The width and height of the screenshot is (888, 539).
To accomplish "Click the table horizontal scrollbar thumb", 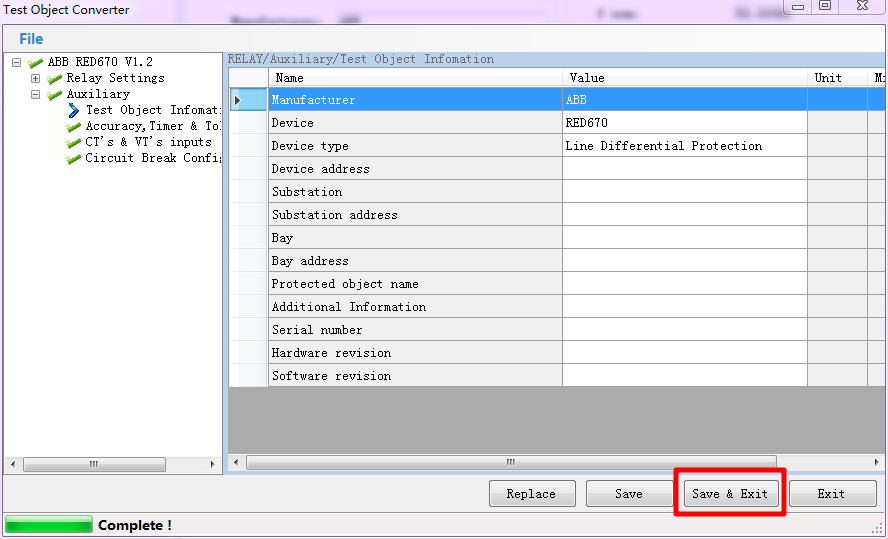I will [x=511, y=463].
